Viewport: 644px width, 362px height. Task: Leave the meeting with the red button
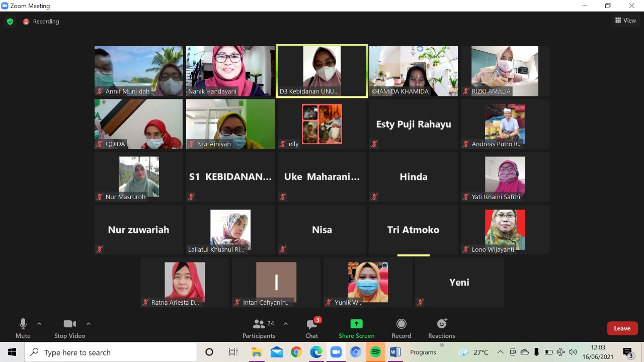pos(622,328)
